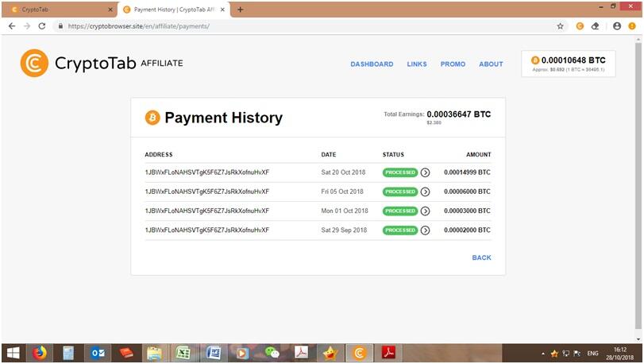
Task: Click PROCESSED badge for Sat 20 Oct 2018
Action: [400, 172]
